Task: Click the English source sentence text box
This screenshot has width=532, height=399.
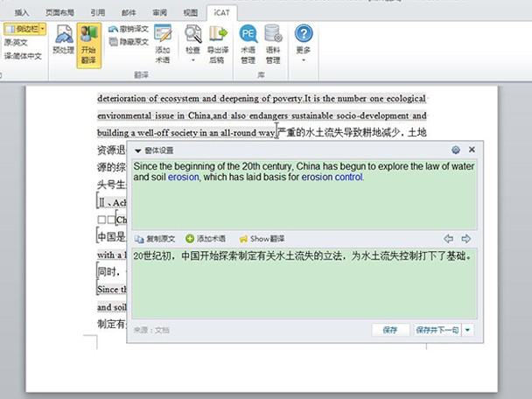Action: (304, 194)
